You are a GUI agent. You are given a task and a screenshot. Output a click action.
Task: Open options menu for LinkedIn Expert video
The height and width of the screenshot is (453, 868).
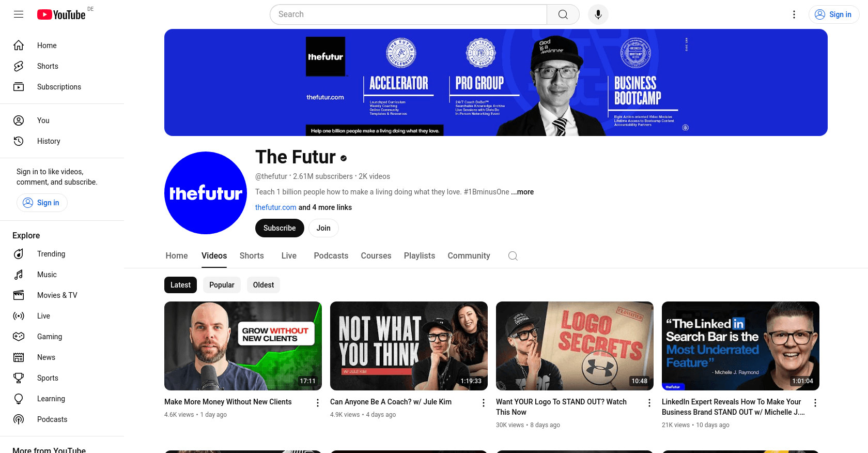[815, 403]
